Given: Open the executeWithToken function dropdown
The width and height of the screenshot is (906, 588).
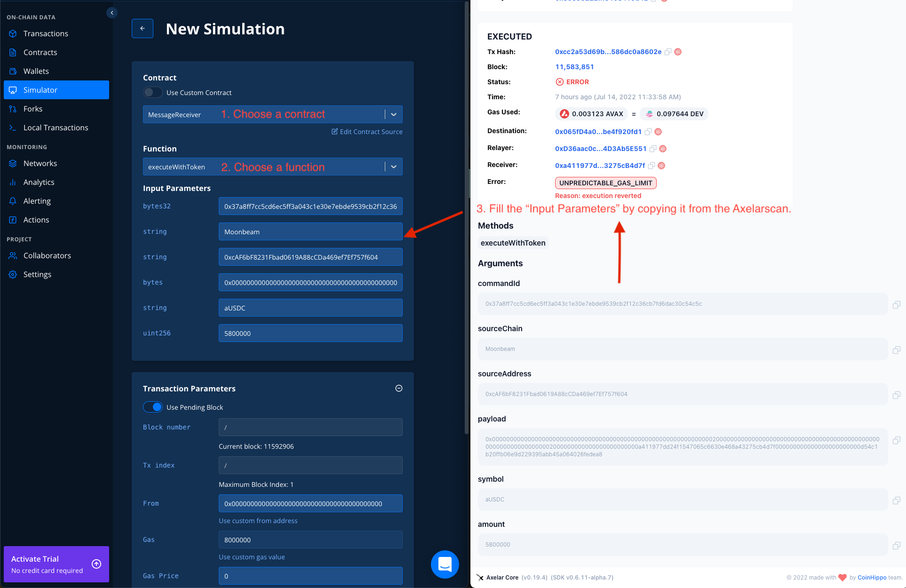Looking at the screenshot, I should (x=393, y=167).
